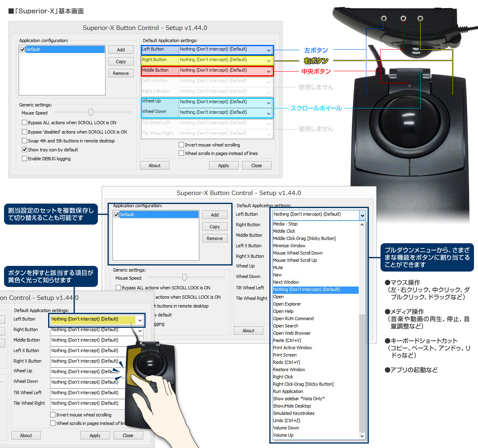Expand Wheel Down dropdown in top window
Screen dimensions: 478x448
(x=225, y=113)
